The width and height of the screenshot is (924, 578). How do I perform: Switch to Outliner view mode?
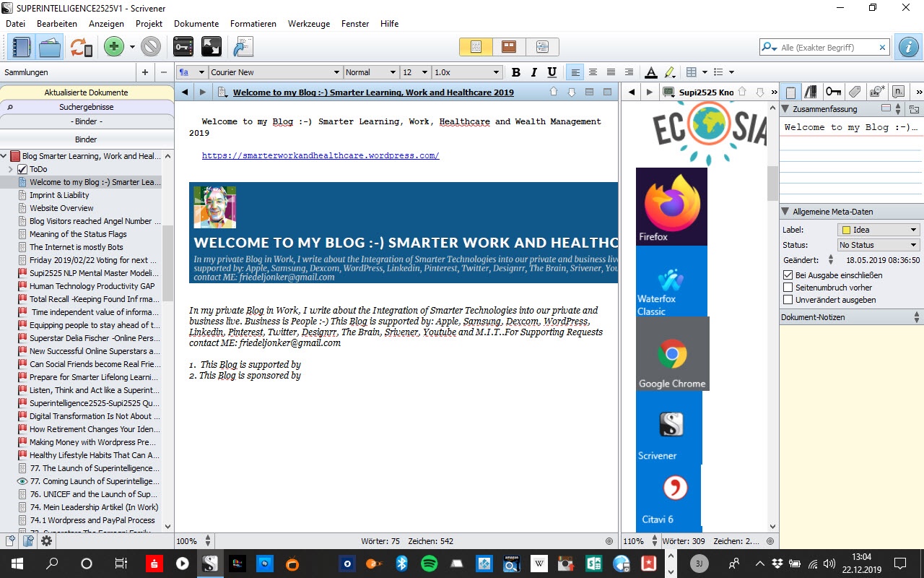pyautogui.click(x=542, y=47)
